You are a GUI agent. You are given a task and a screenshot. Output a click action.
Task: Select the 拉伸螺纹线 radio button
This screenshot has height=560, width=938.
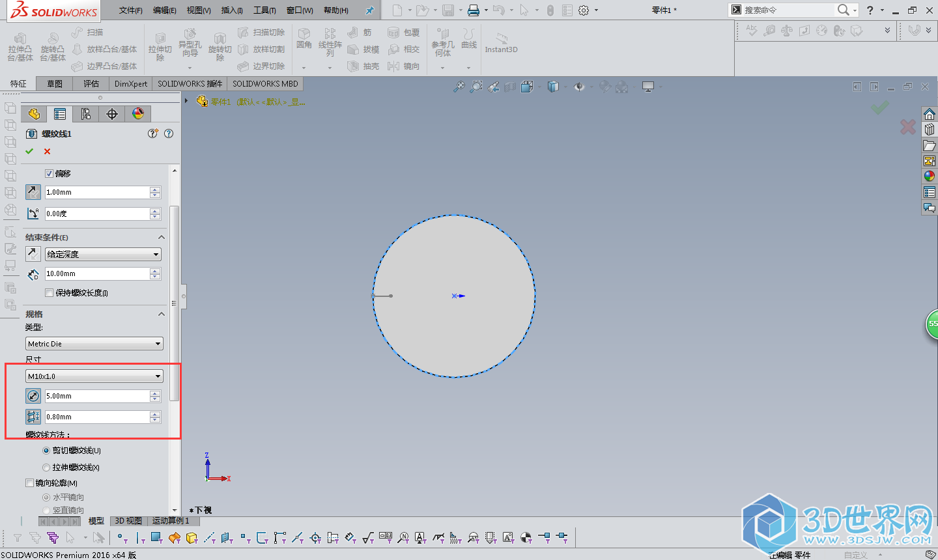coord(46,468)
